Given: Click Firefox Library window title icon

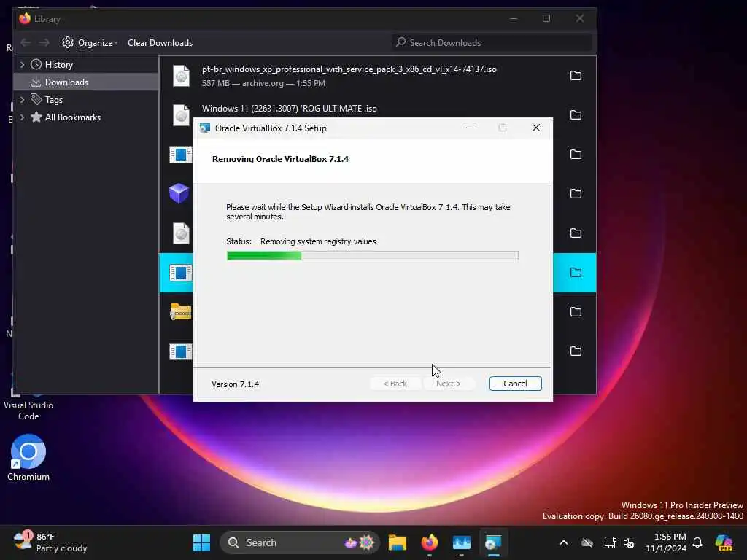Looking at the screenshot, I should [25, 18].
